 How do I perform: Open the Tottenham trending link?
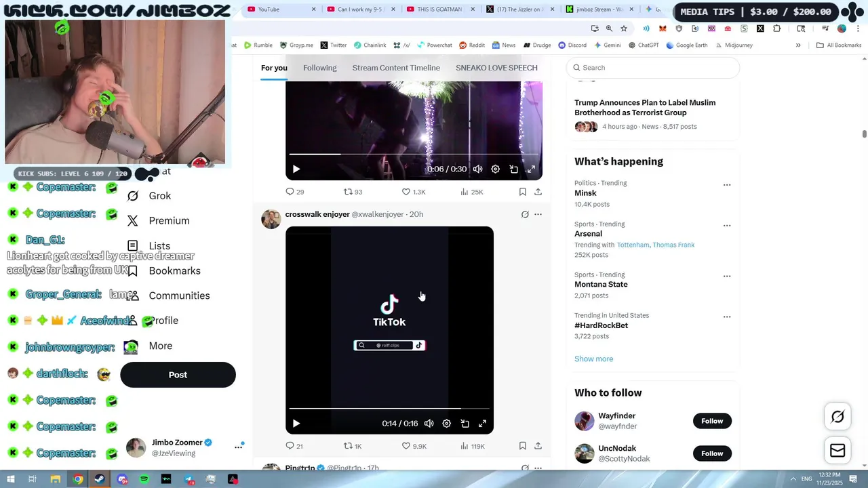click(x=633, y=245)
